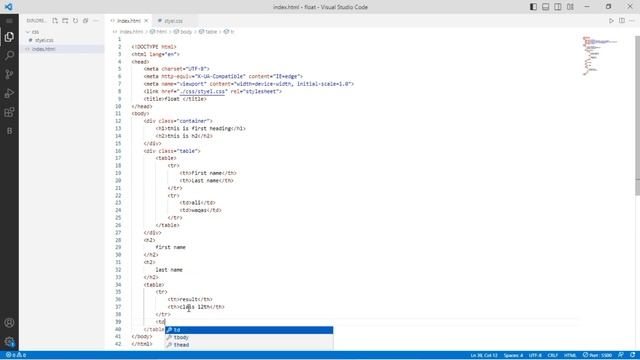Open the B extension icon in activity bar
This screenshot has height=360, width=640.
tap(9, 131)
